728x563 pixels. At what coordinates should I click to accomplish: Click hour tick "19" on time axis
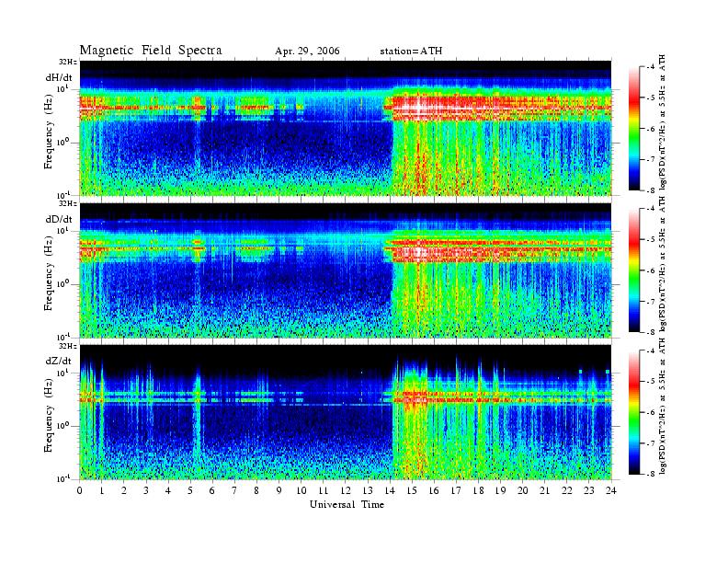(x=500, y=490)
